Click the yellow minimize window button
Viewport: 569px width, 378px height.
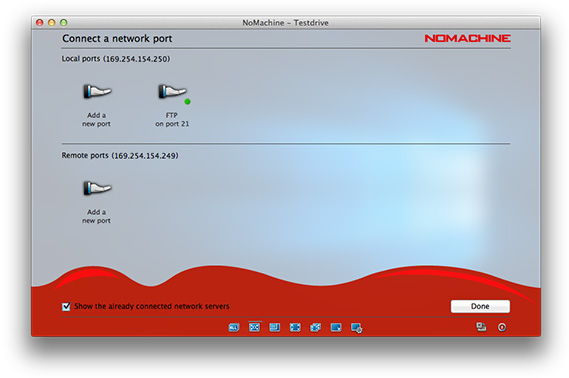click(x=52, y=22)
